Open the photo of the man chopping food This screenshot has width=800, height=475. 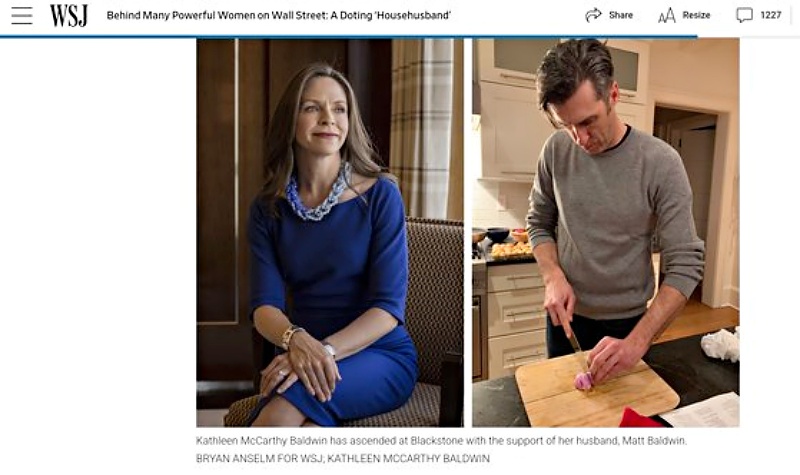click(x=606, y=233)
